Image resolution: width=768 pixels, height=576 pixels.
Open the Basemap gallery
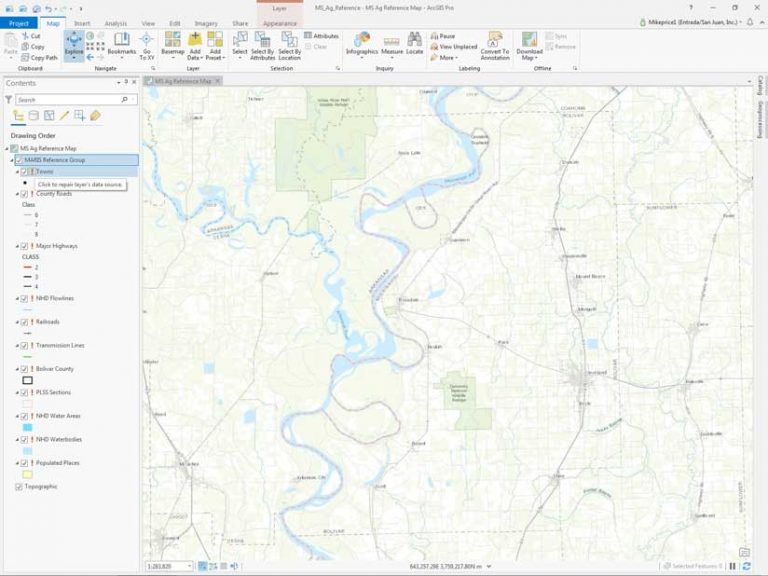172,45
